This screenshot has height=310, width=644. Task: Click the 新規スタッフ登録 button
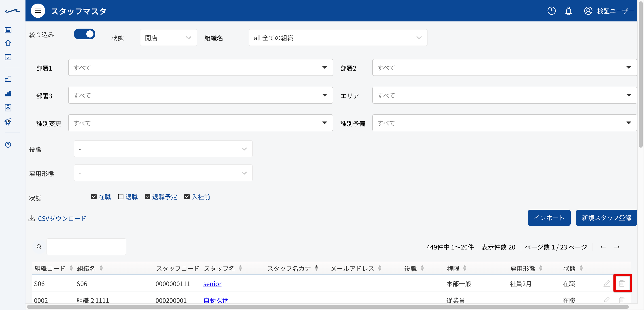click(x=606, y=218)
